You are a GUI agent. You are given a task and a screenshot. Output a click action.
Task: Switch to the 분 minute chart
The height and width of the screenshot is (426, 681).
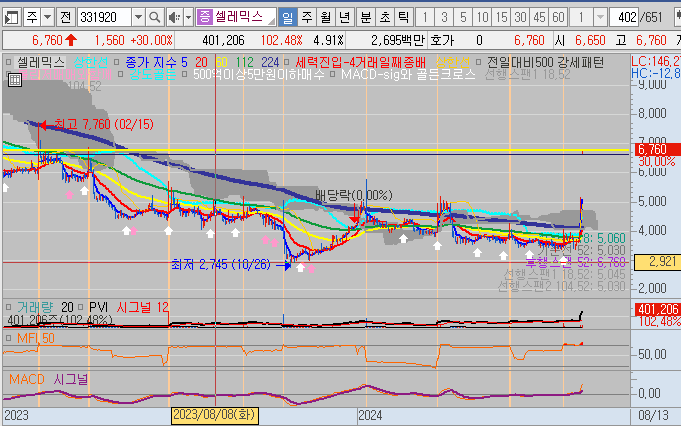pyautogui.click(x=366, y=17)
